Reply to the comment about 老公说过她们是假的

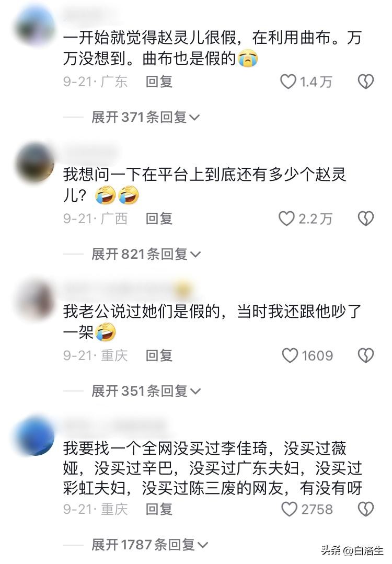[159, 355]
